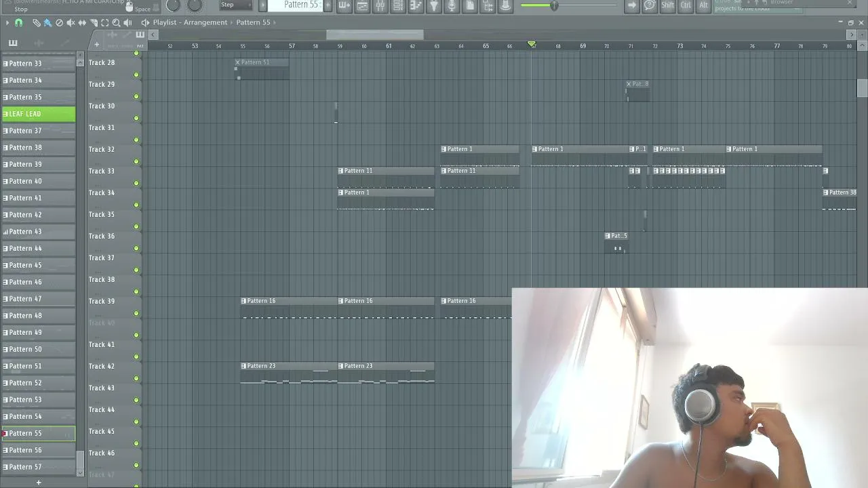
Task: Select Pattern 51 clip on Track 28
Action: click(x=262, y=70)
